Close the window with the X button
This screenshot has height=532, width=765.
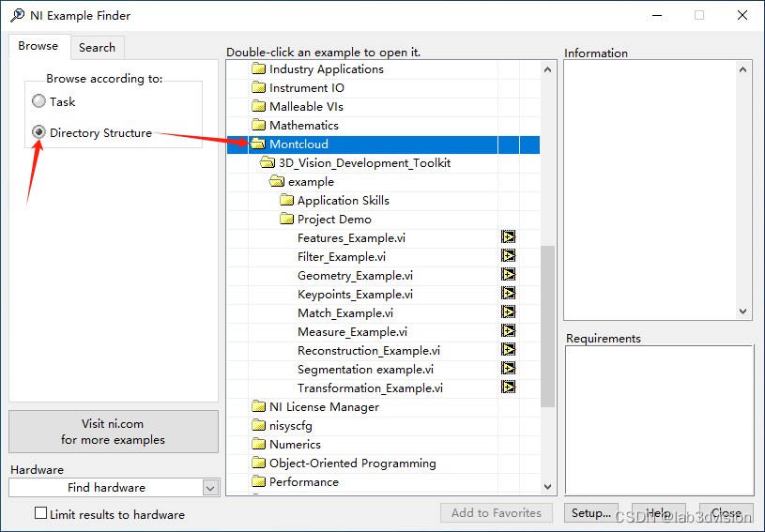(x=742, y=15)
